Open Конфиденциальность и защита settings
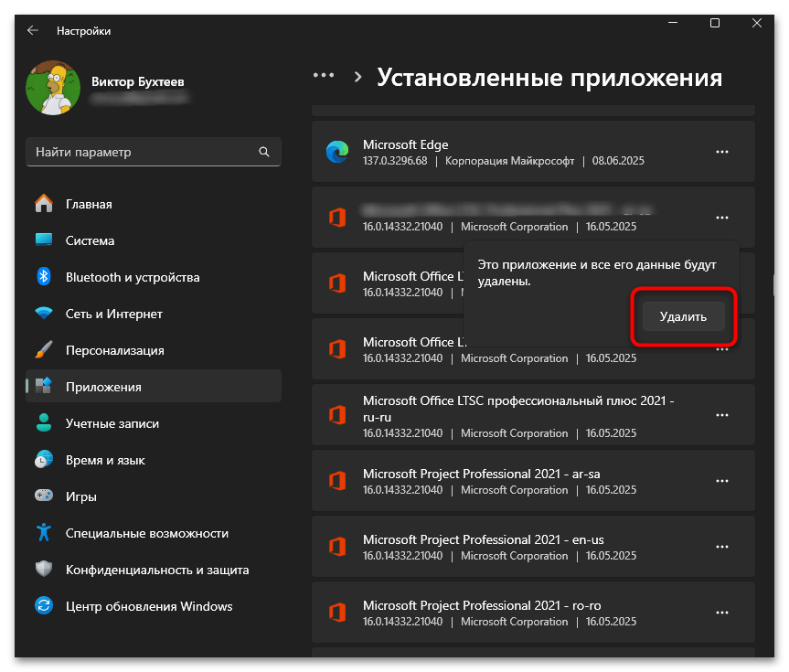The height and width of the screenshot is (672, 789). (x=156, y=570)
